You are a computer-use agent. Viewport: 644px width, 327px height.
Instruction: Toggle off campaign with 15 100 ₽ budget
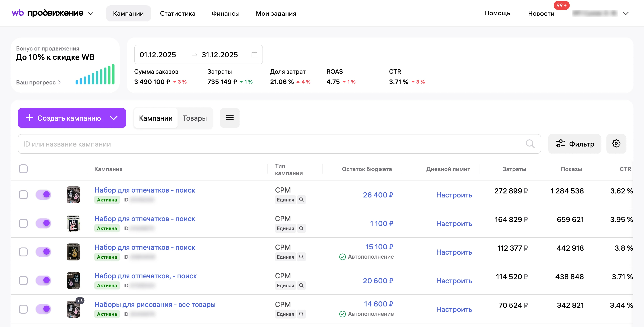43,252
